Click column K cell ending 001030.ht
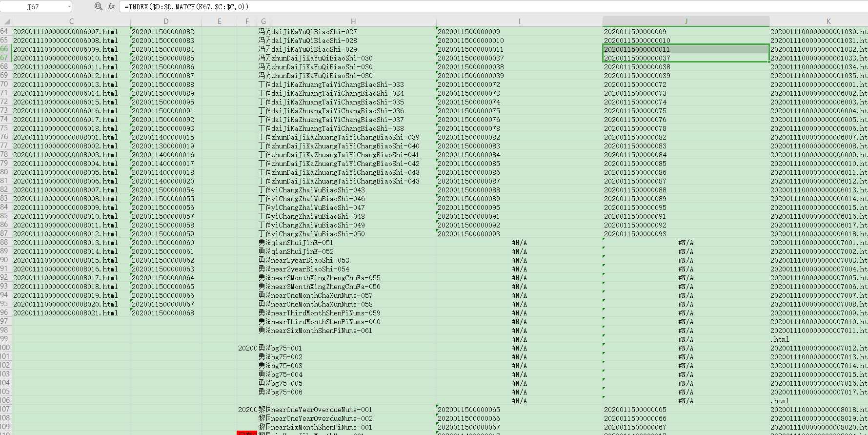The height and width of the screenshot is (435, 868). point(819,32)
